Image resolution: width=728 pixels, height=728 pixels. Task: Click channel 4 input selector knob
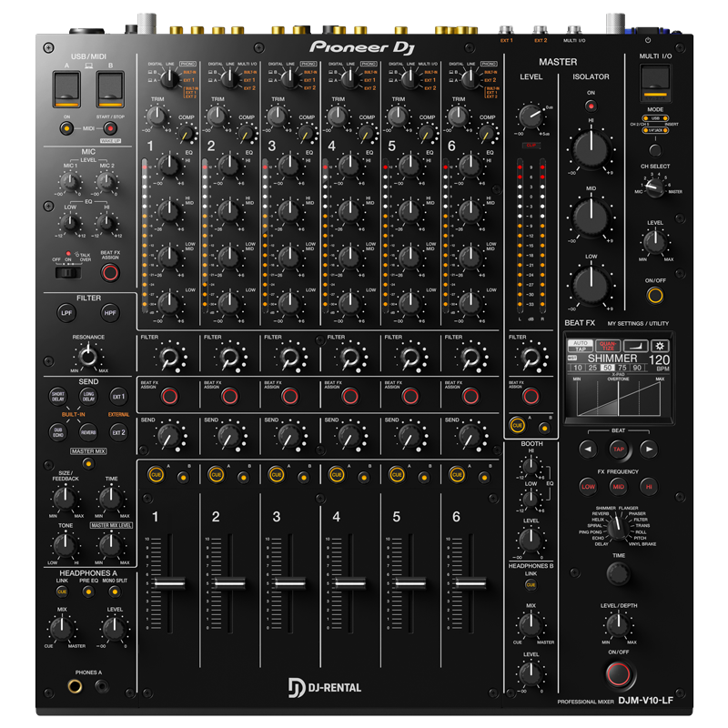(350, 78)
